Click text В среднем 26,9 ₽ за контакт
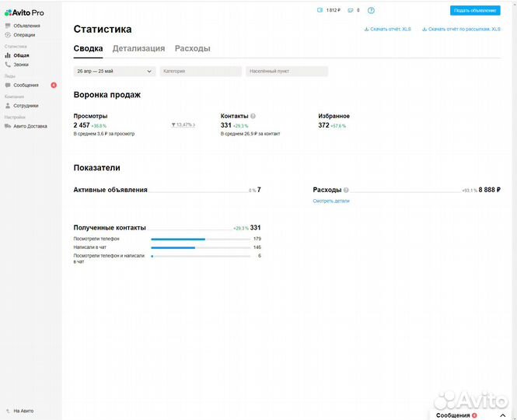517x420 pixels. pos(250,134)
